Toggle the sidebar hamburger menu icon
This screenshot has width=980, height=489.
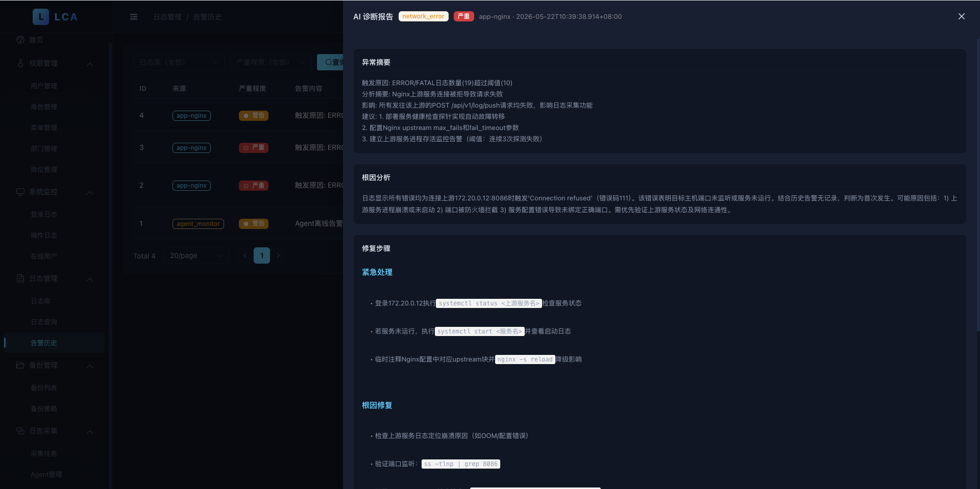pos(134,17)
